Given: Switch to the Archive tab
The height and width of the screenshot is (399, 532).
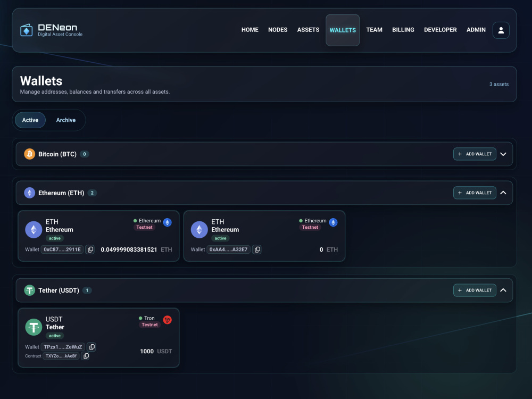Looking at the screenshot, I should pos(66,120).
